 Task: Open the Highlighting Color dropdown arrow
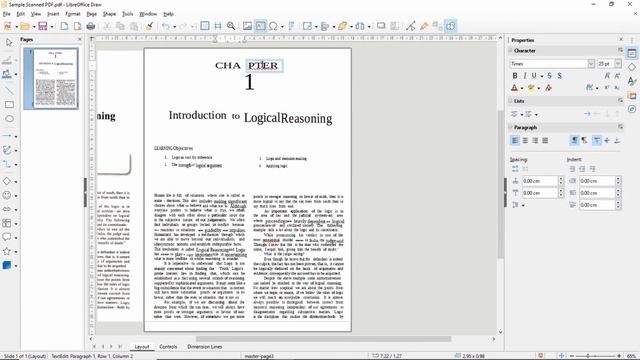click(539, 88)
